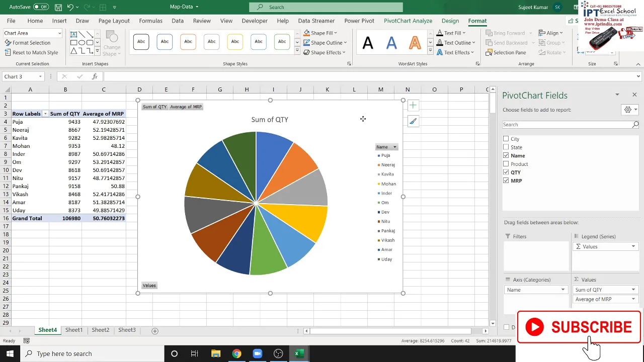
Task: Apply orange-outline Abc shape style
Action: (x=188, y=42)
